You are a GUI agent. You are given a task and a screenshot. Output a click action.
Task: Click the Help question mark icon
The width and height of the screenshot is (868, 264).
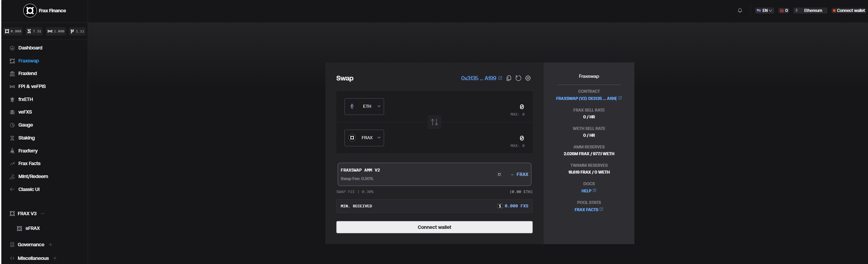tap(594, 191)
